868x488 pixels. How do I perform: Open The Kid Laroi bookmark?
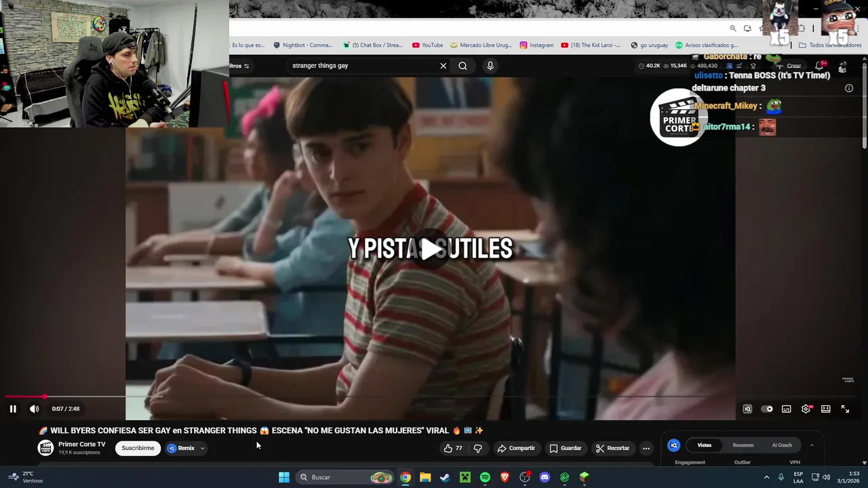point(591,45)
